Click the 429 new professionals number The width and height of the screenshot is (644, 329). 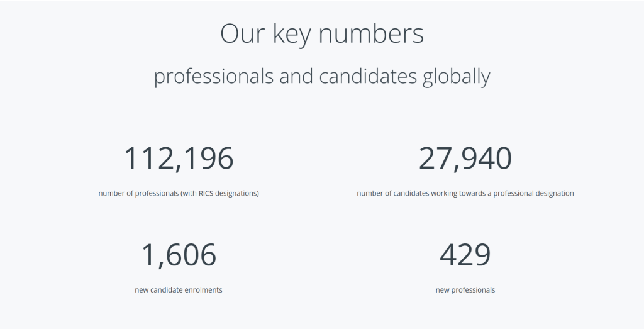point(465,255)
